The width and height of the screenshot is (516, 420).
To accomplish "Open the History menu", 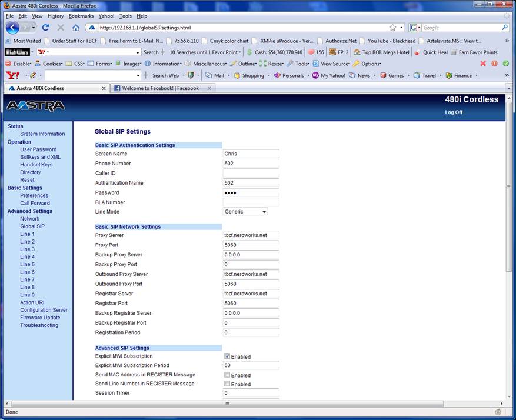I will (x=55, y=16).
